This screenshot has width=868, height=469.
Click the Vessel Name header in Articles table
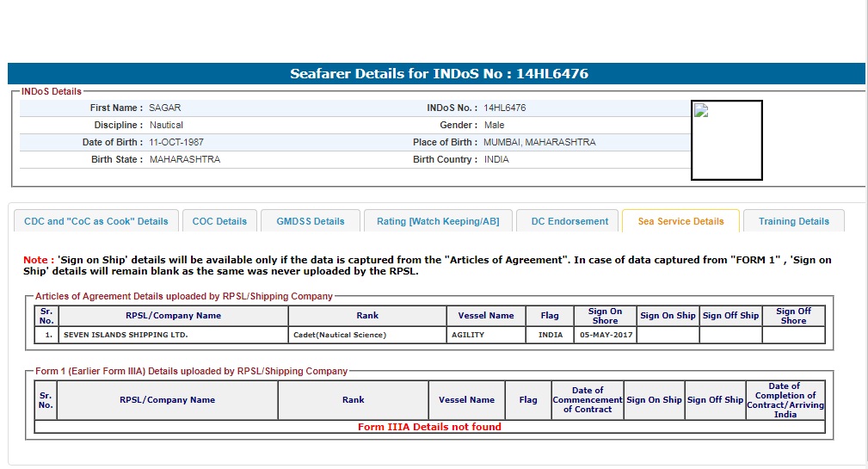(486, 316)
